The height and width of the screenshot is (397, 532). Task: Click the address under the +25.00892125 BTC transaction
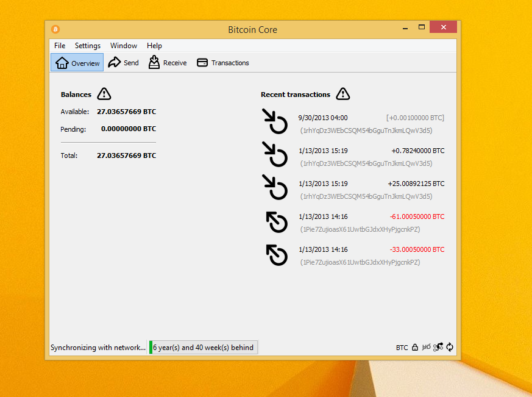click(x=366, y=196)
